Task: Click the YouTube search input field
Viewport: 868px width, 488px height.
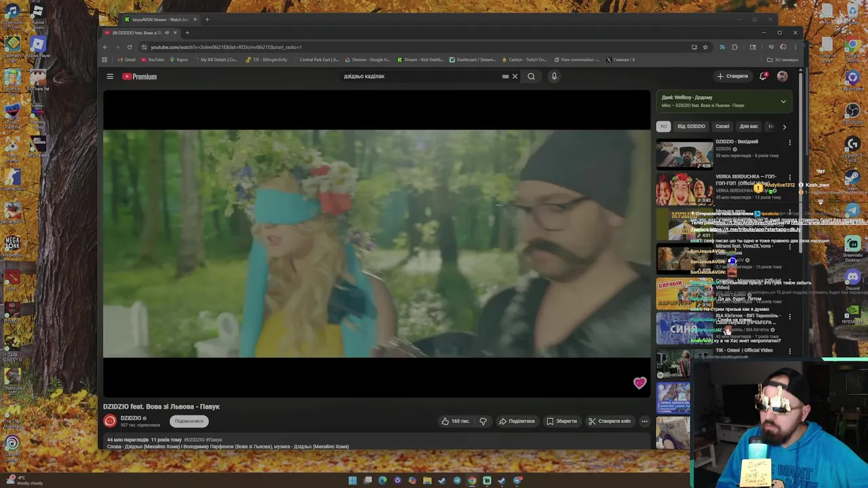Action: 420,77
